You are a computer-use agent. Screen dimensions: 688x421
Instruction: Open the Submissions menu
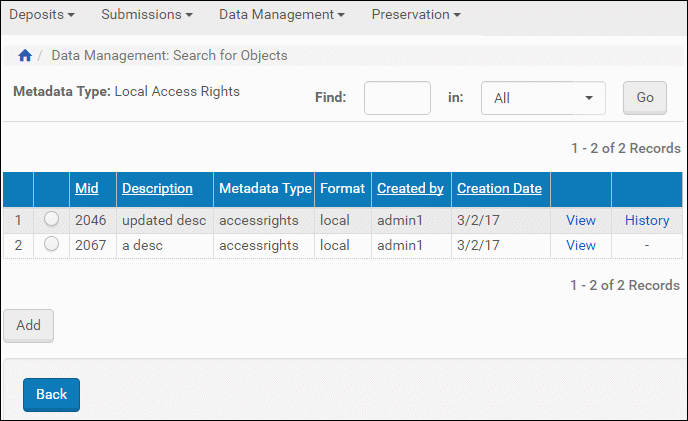click(147, 15)
